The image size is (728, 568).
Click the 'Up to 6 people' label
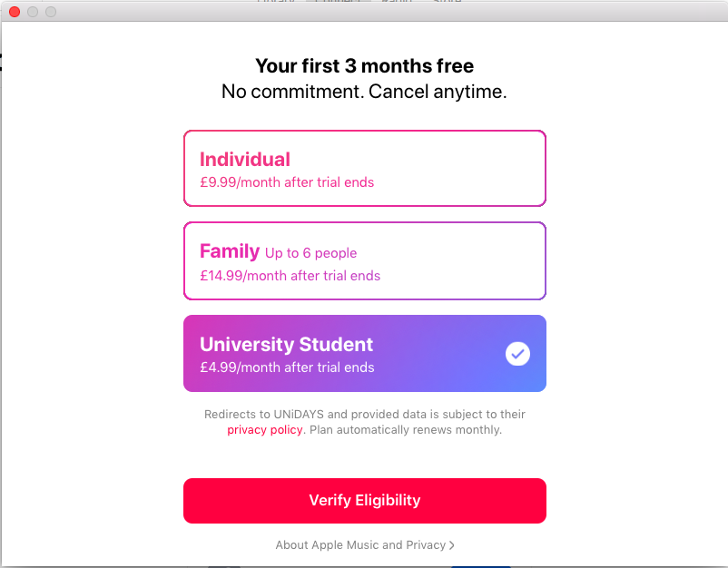pos(310,253)
